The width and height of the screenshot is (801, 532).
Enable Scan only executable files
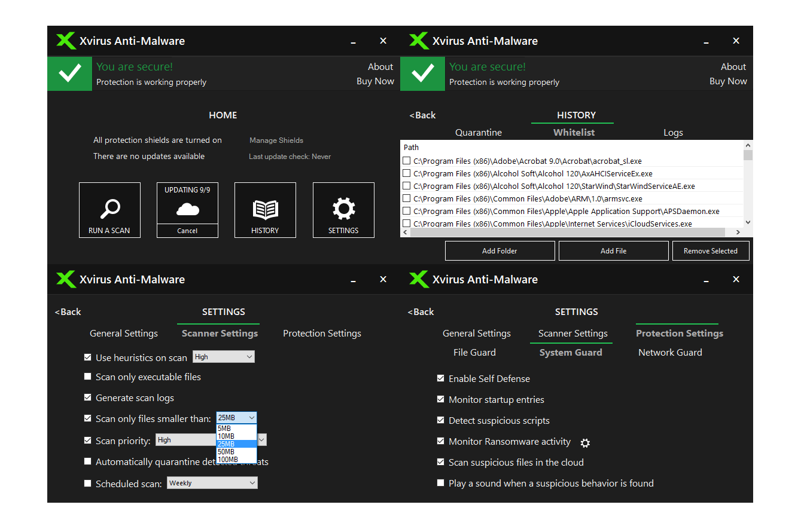[x=88, y=377]
